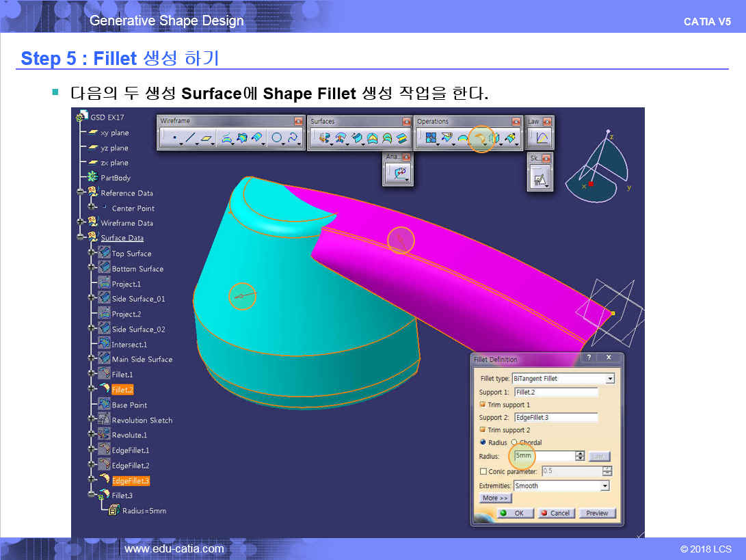
Task: Select the Plane tool in Wireframe toolbar
Action: pyautogui.click(x=207, y=139)
